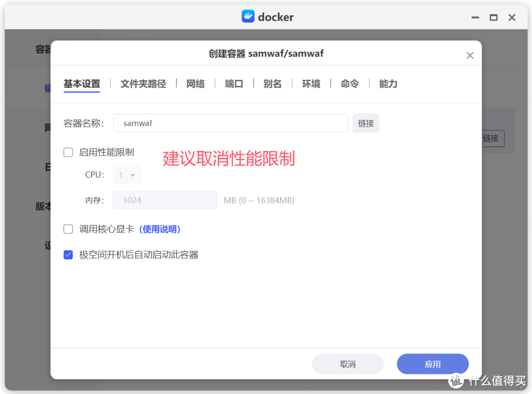Switch to the 文件夹路径 tab
Screen dimensions: 532x394
pyautogui.click(x=143, y=84)
